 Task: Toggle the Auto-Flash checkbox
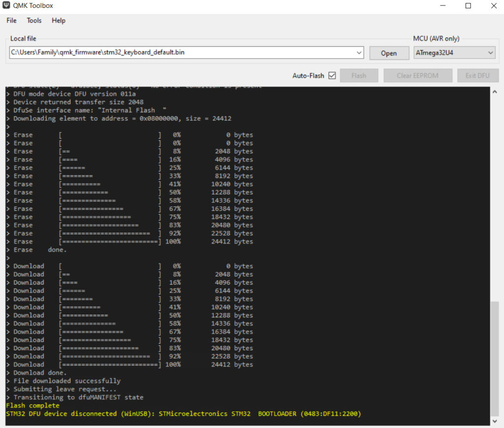tap(332, 76)
